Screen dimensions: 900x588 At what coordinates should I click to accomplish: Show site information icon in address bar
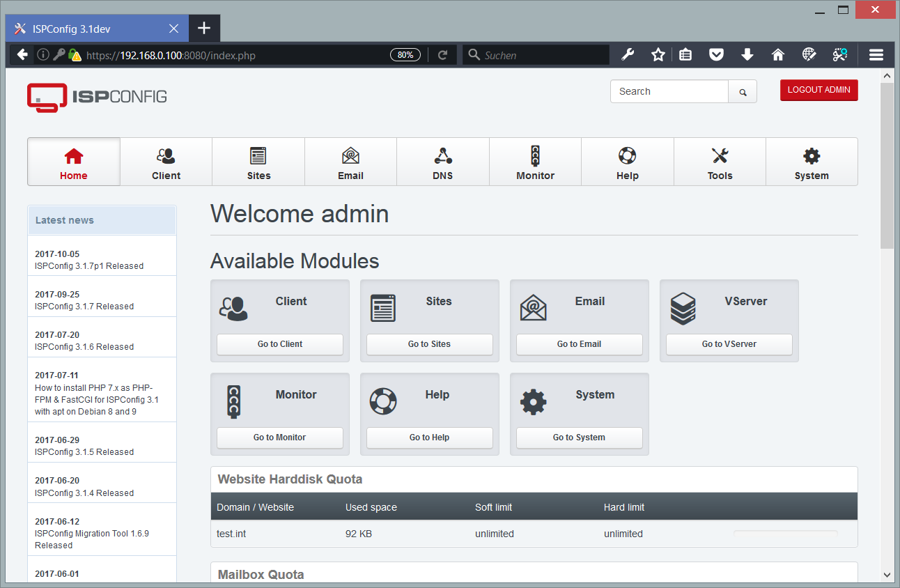(x=43, y=54)
